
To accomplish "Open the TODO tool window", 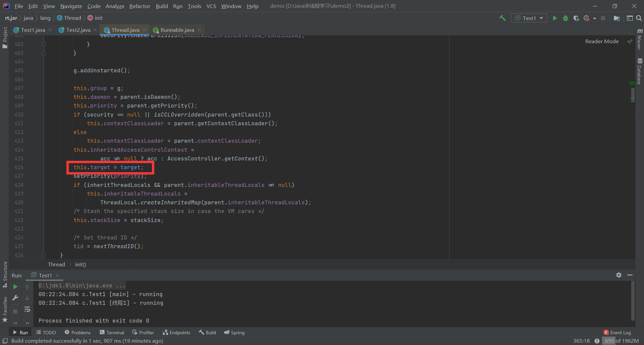I will click(x=46, y=332).
